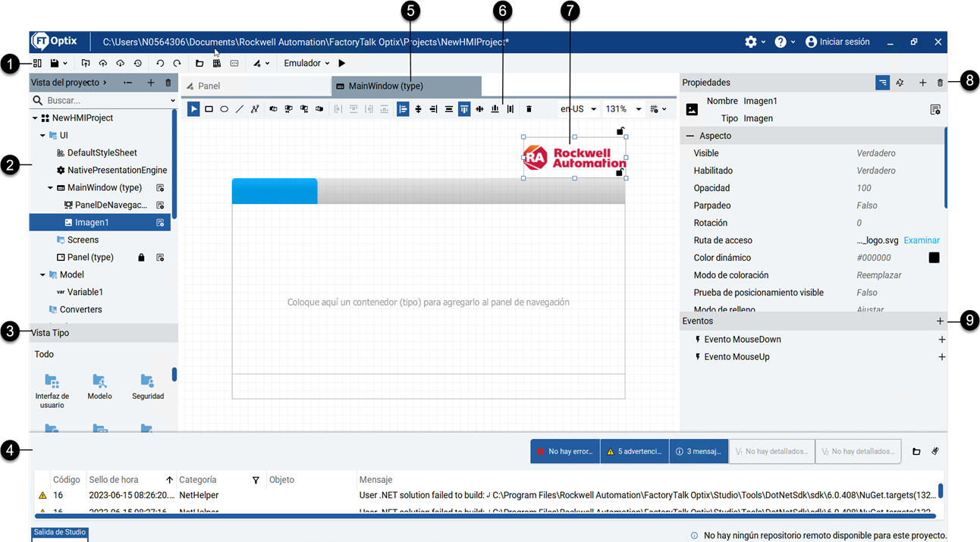Viewport: 980px width, 542px height.
Task: Switch to the Salida de Studio tab
Action: coord(59,533)
